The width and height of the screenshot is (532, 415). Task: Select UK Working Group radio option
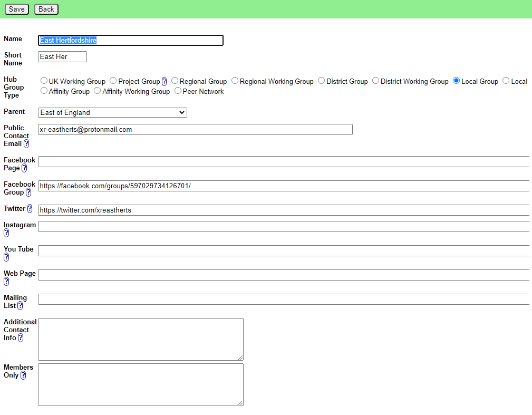pos(44,81)
